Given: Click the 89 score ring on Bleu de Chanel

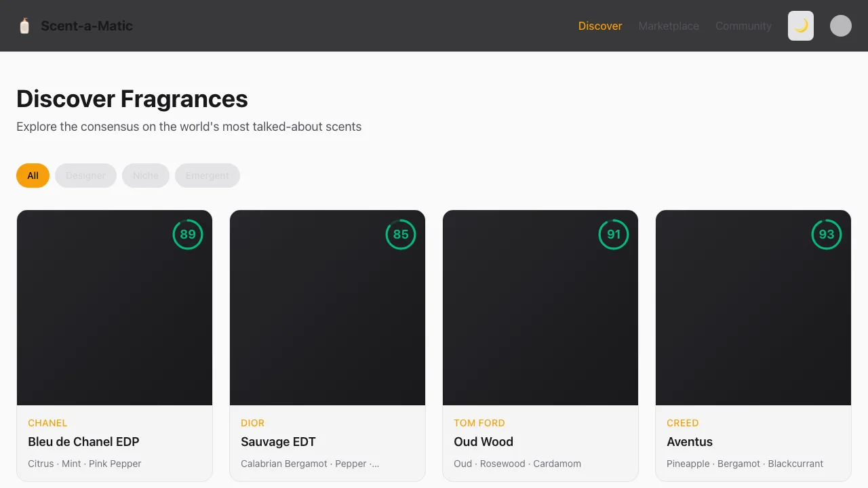Looking at the screenshot, I should pos(188,235).
